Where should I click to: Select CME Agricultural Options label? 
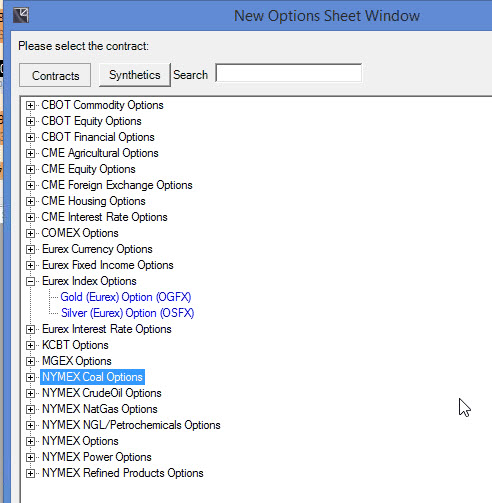(100, 153)
